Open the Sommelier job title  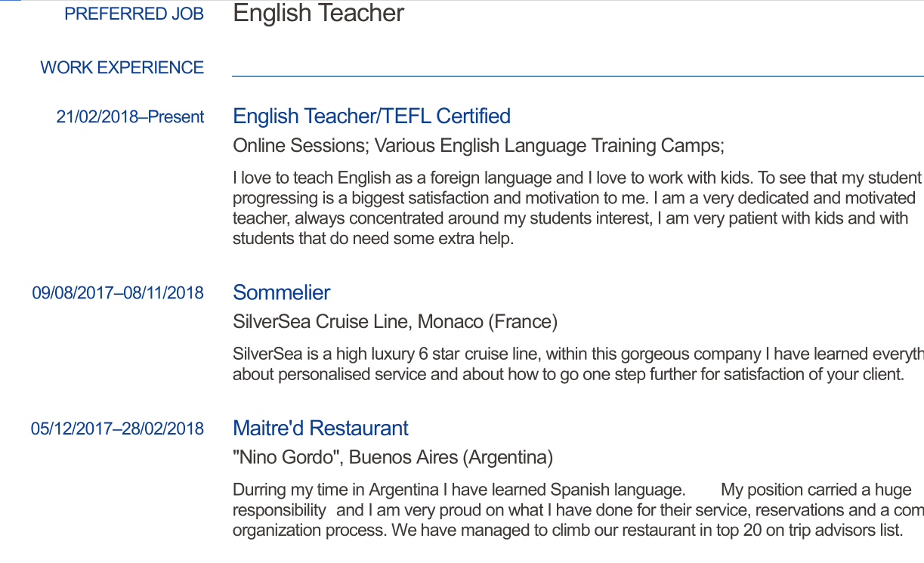(282, 292)
